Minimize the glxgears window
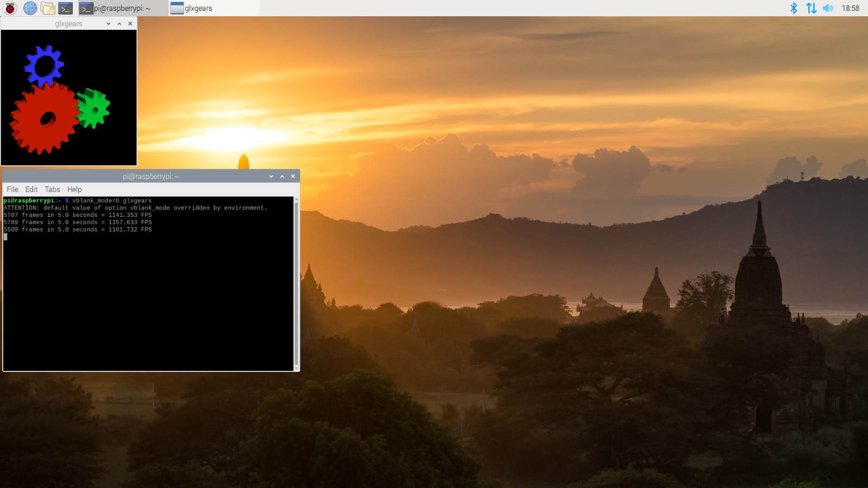Image resolution: width=868 pixels, height=488 pixels. (108, 24)
